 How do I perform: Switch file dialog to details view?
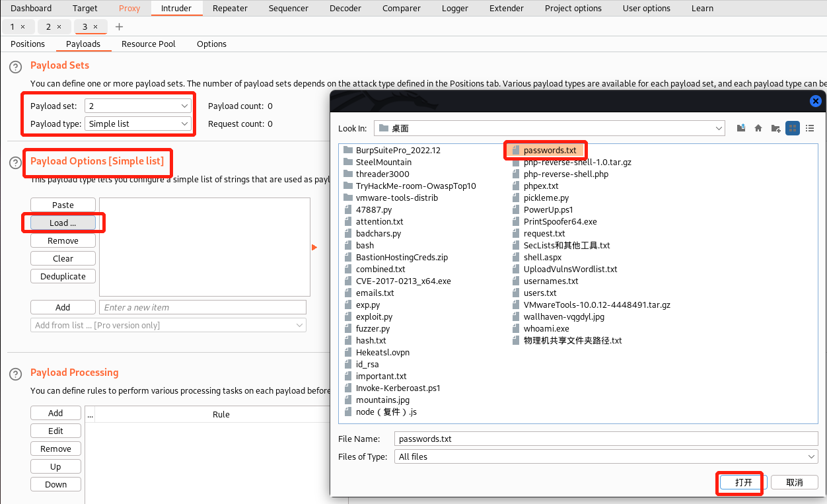pos(810,128)
